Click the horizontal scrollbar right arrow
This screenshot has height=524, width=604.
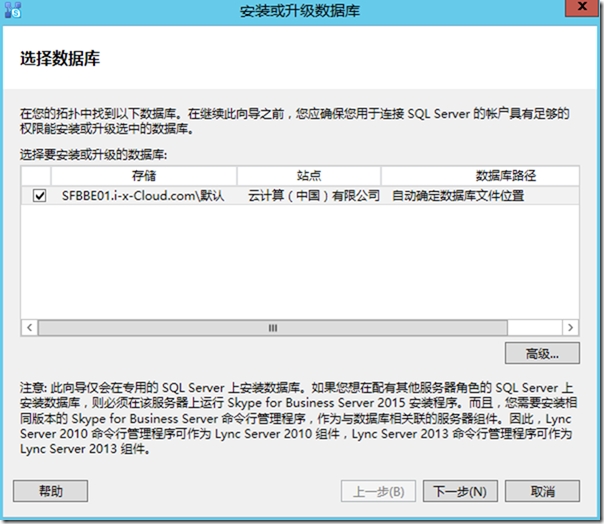pyautogui.click(x=570, y=328)
